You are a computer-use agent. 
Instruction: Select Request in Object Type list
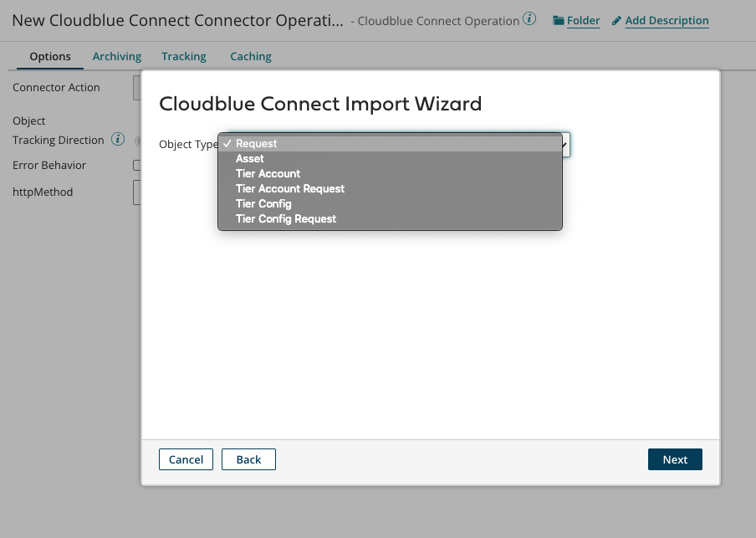point(390,143)
